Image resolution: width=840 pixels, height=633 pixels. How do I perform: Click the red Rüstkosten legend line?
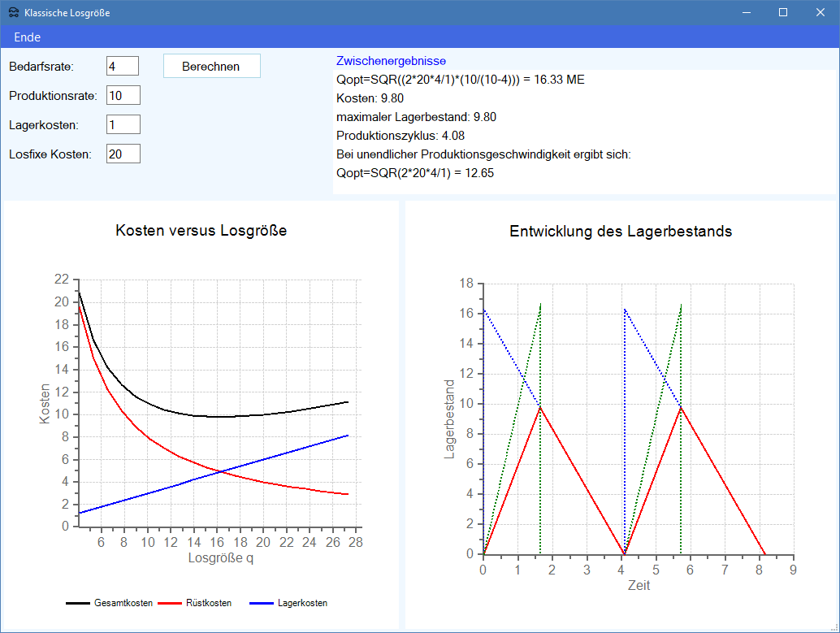169,603
